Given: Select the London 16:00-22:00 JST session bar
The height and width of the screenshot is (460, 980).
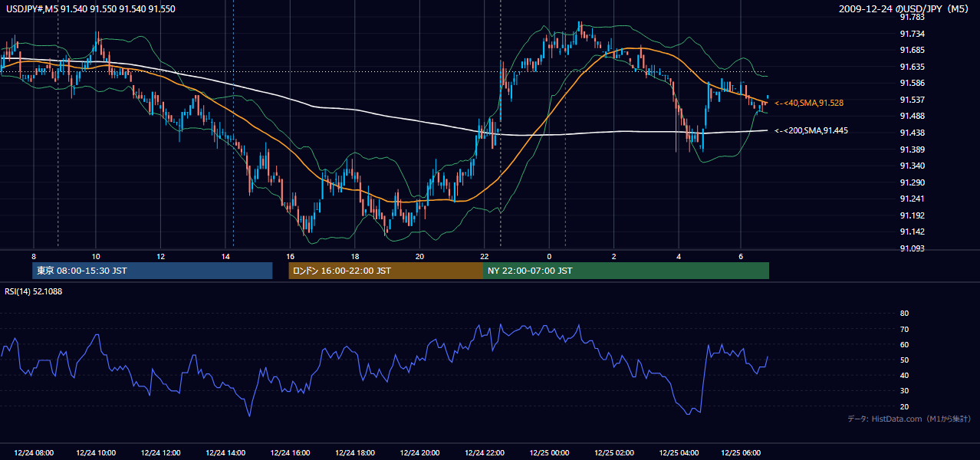Looking at the screenshot, I should pyautogui.click(x=386, y=271).
